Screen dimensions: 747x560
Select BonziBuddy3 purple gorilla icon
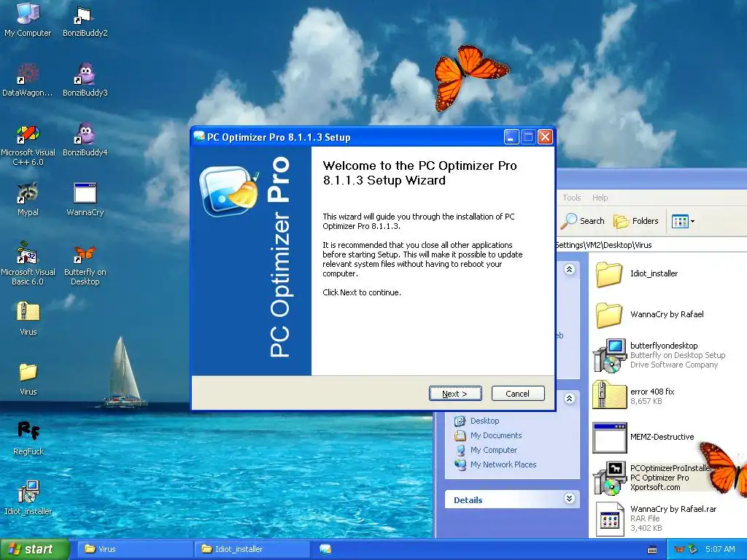click(85, 79)
